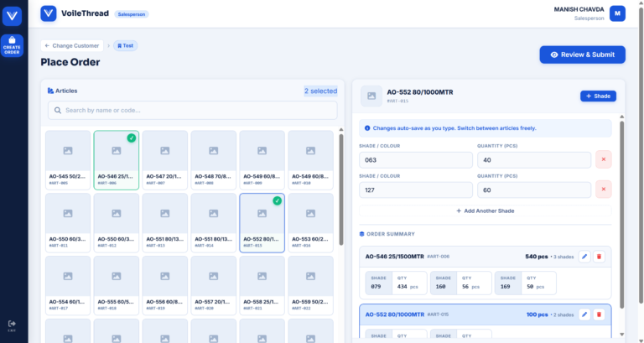Remove shade 127 row

click(x=603, y=190)
